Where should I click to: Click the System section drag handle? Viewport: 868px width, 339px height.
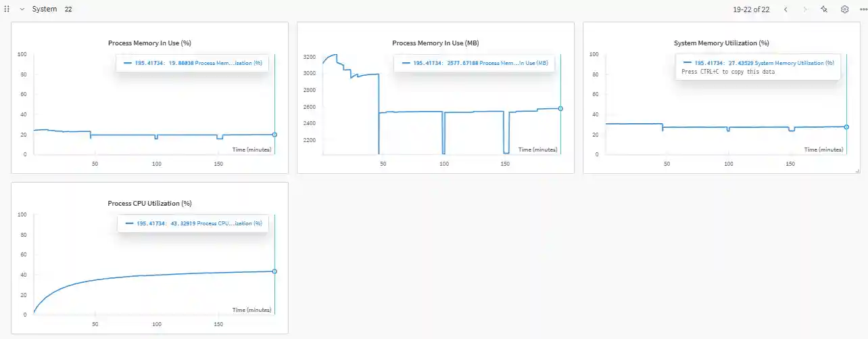[x=7, y=9]
